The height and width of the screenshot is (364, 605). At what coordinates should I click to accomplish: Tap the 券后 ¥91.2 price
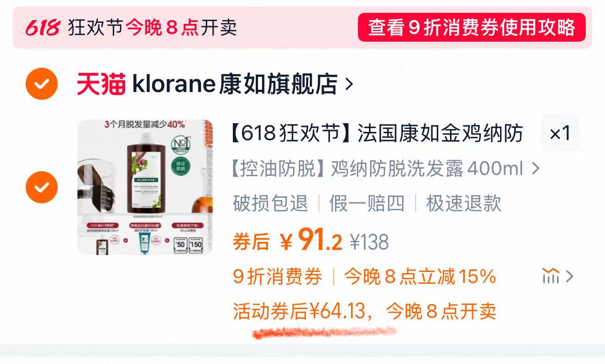click(x=287, y=240)
